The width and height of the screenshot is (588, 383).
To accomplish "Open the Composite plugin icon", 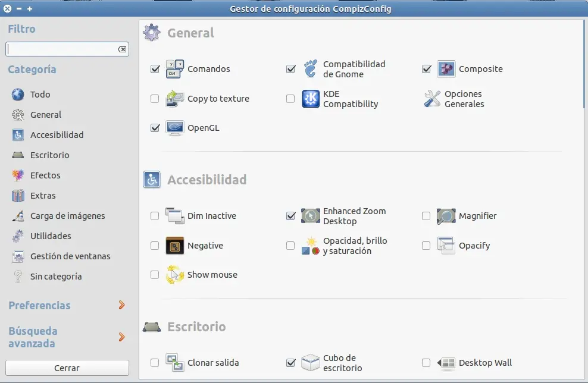I will (x=446, y=69).
